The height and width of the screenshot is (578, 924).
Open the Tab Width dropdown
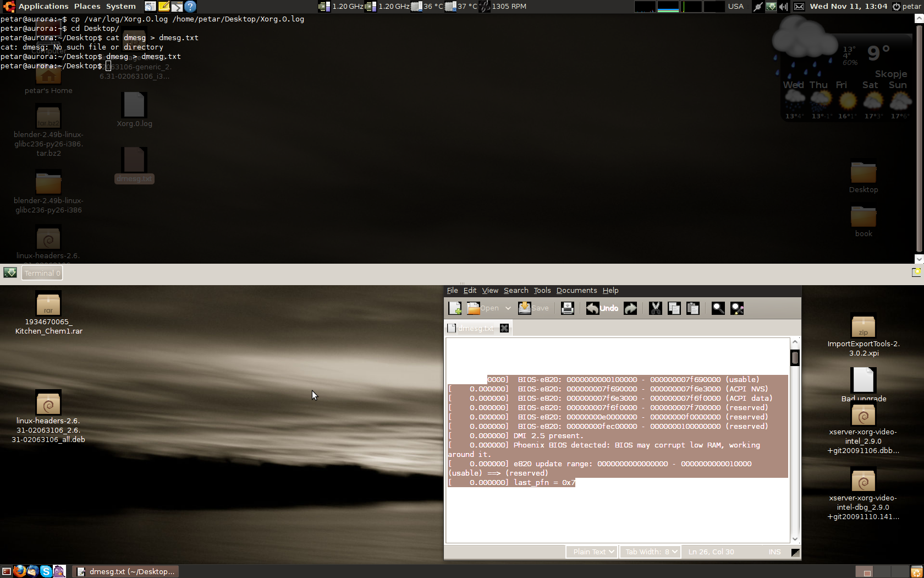(x=650, y=552)
